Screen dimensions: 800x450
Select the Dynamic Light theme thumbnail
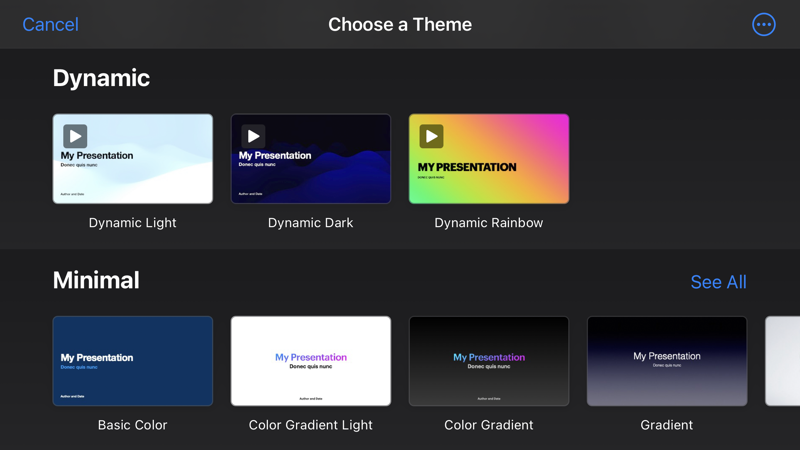133,159
